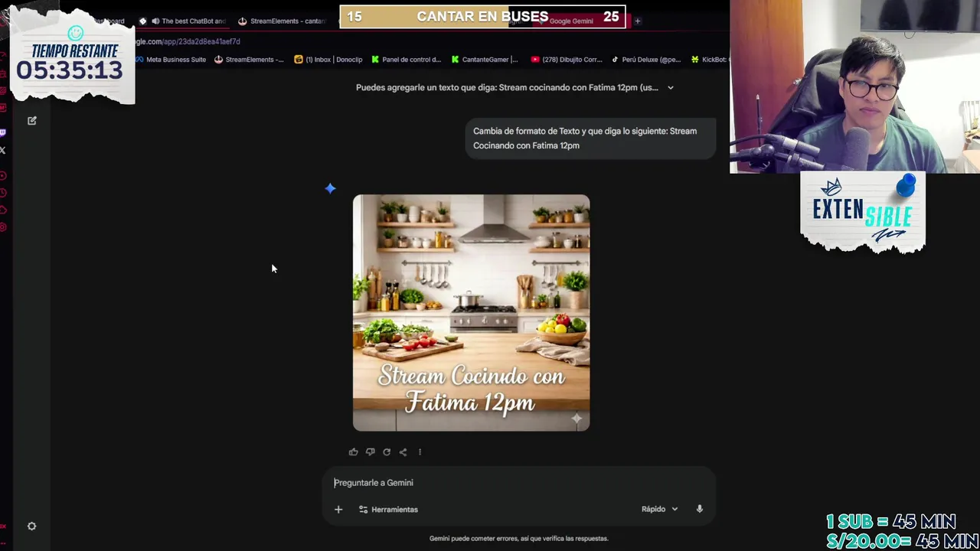Open the Meta Business Suite bookmark

tap(169, 60)
